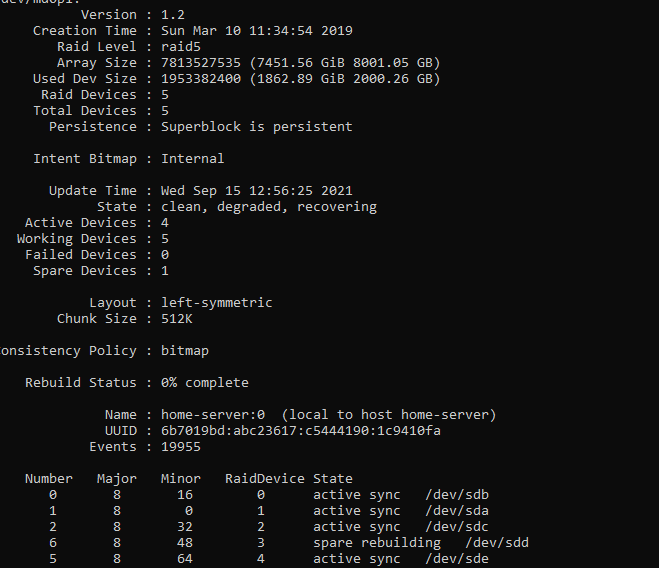
Task: Click the Events number 19955
Action: [x=181, y=447]
